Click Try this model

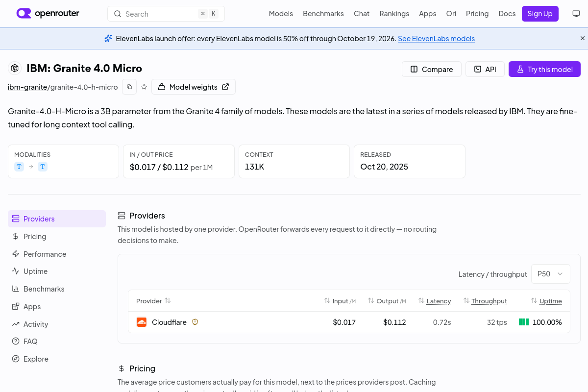544,69
